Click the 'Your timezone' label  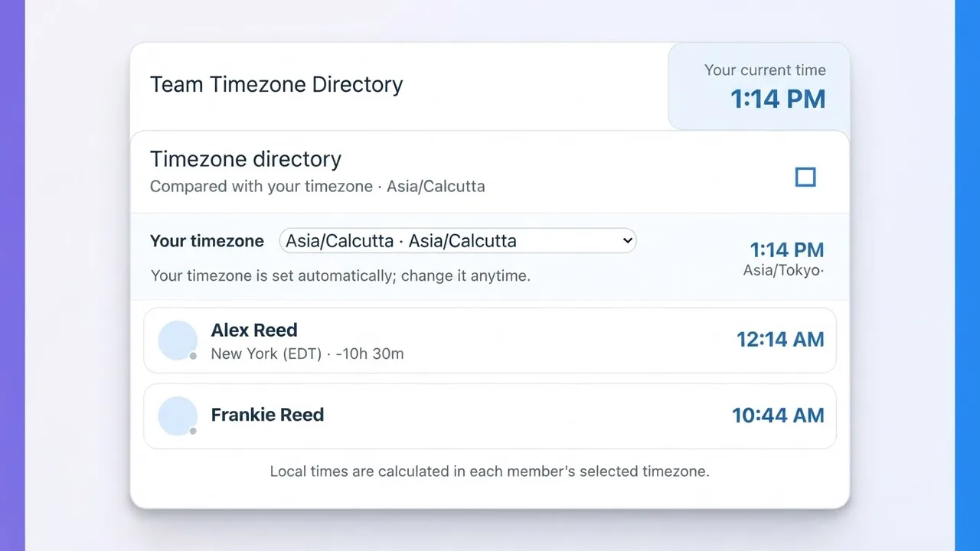207,240
